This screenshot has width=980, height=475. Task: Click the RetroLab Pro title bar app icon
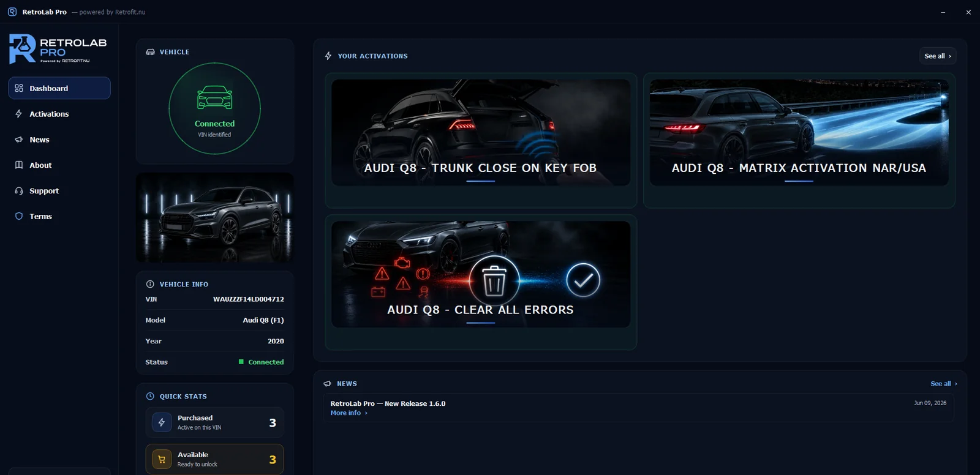coord(12,12)
